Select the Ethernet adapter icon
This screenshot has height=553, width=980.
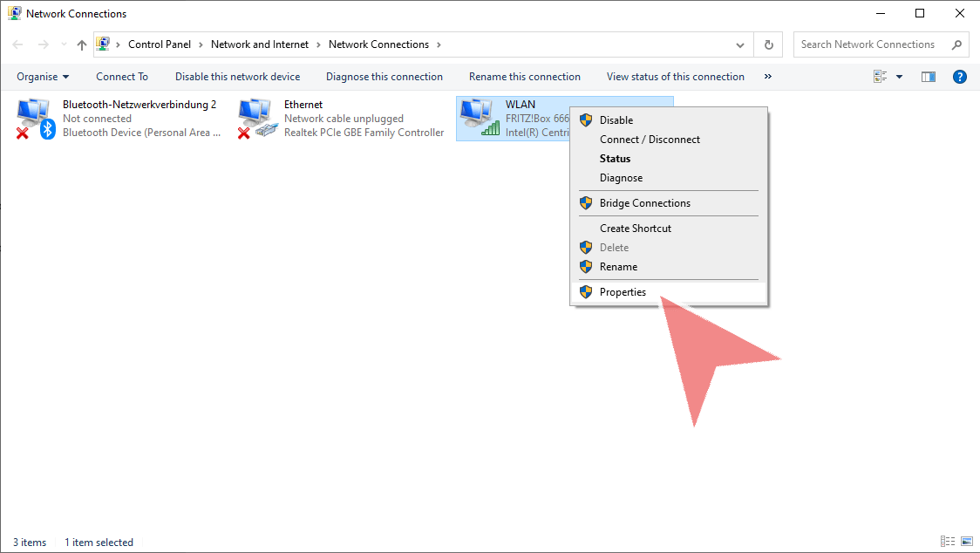[x=257, y=119]
